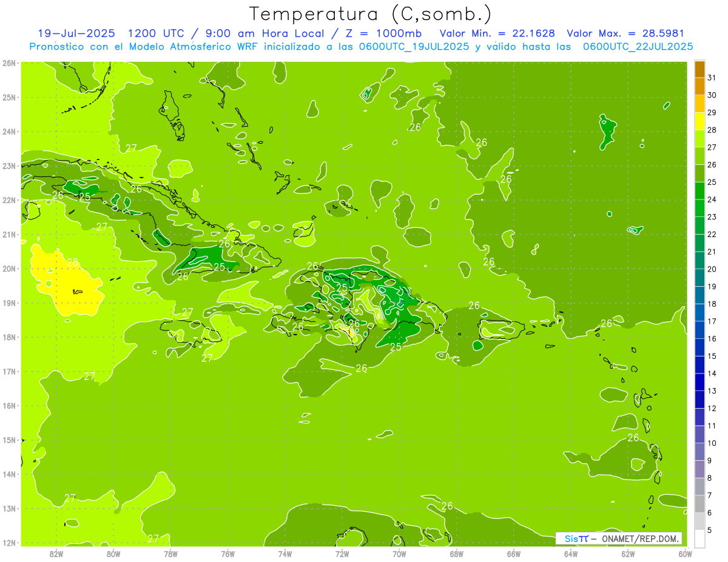The image size is (728, 562).
Task: Click the color bar label "15"
Action: [x=712, y=356]
